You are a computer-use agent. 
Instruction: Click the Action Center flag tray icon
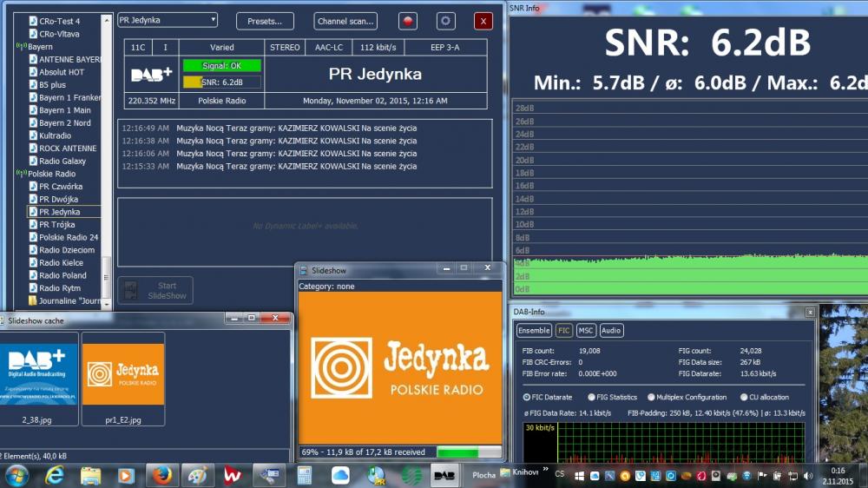click(762, 476)
